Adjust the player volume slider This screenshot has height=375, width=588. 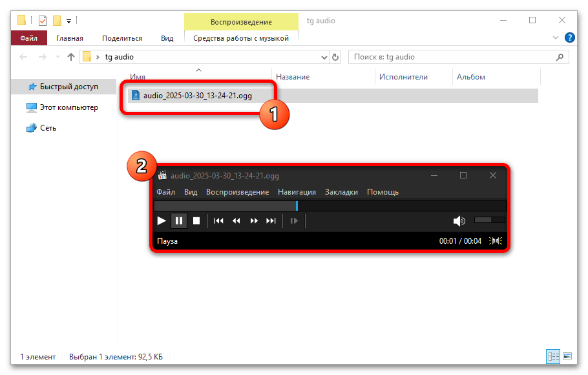pyautogui.click(x=490, y=220)
